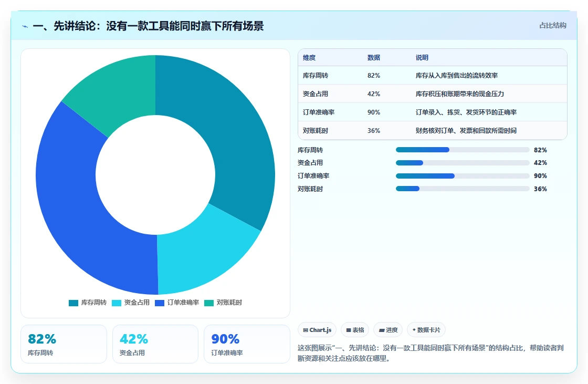Toggle the 订单准确率 legend color box

[x=160, y=303]
